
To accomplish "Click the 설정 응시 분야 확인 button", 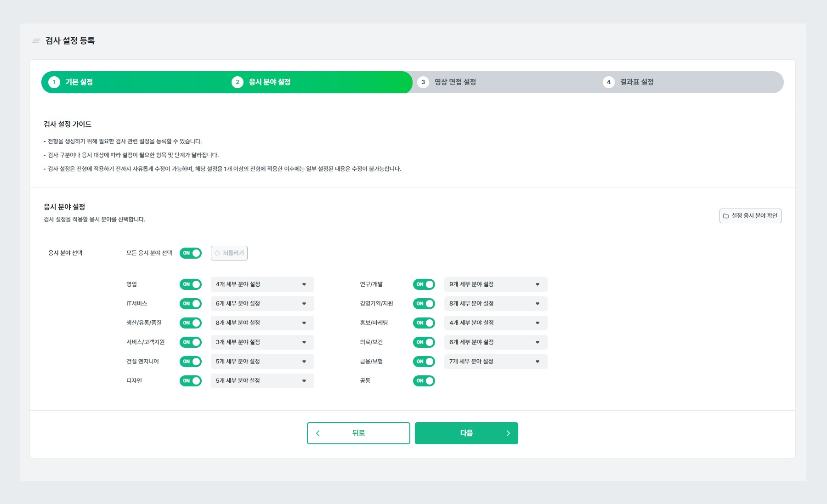I will (x=750, y=216).
